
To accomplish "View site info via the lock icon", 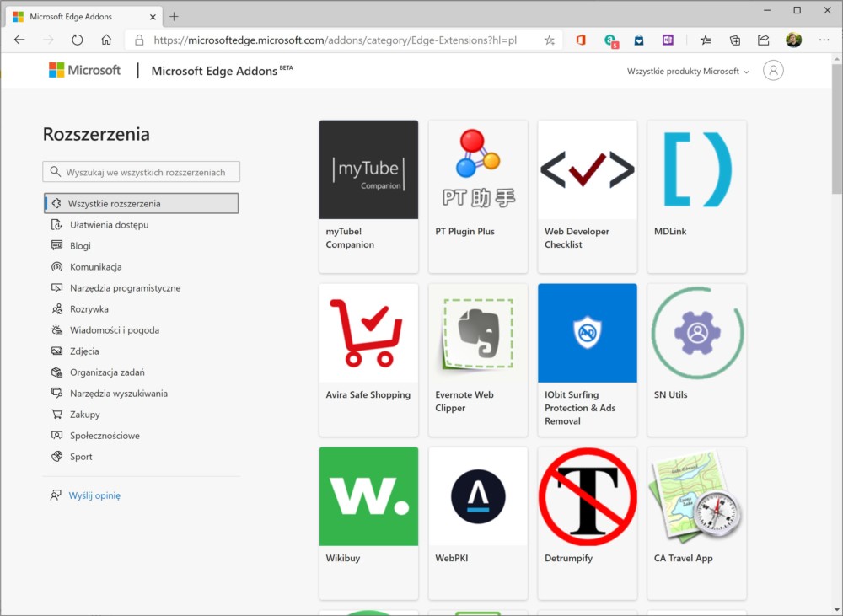I will [x=139, y=40].
